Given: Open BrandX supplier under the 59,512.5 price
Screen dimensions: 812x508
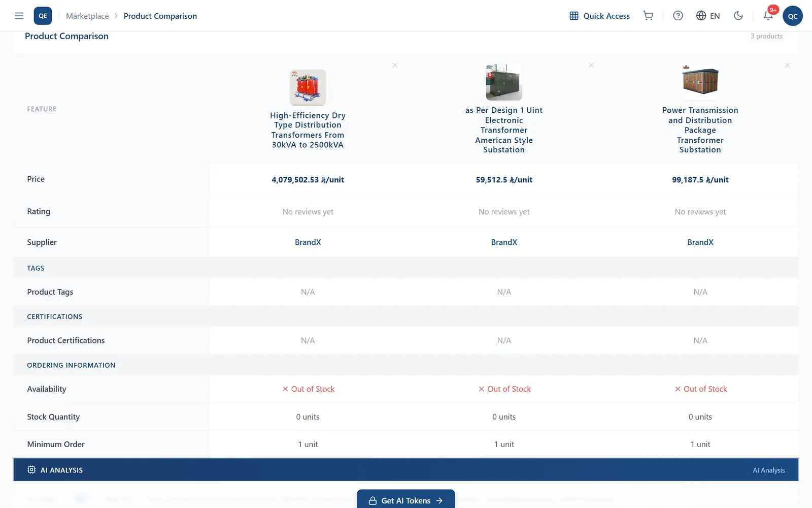Looking at the screenshot, I should click(504, 242).
